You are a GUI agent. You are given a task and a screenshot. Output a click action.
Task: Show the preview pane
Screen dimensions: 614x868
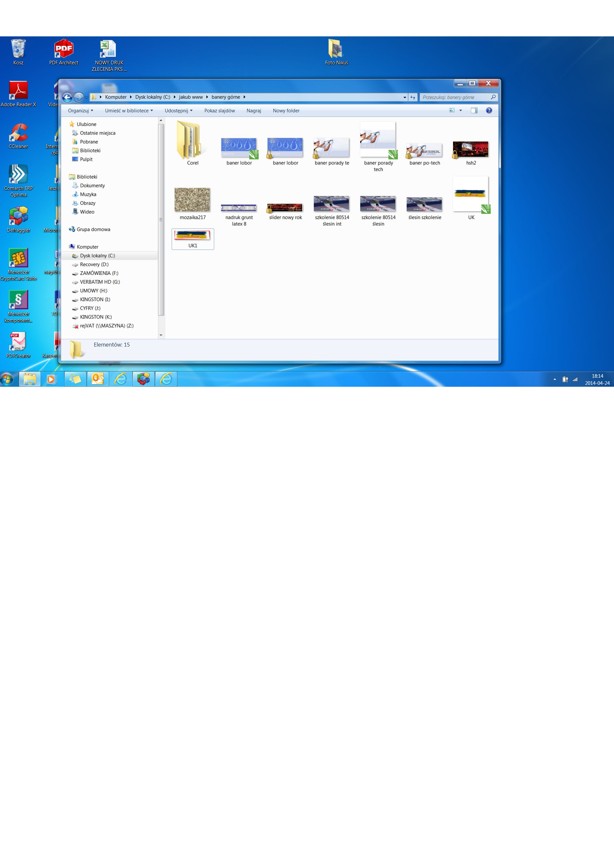[474, 110]
